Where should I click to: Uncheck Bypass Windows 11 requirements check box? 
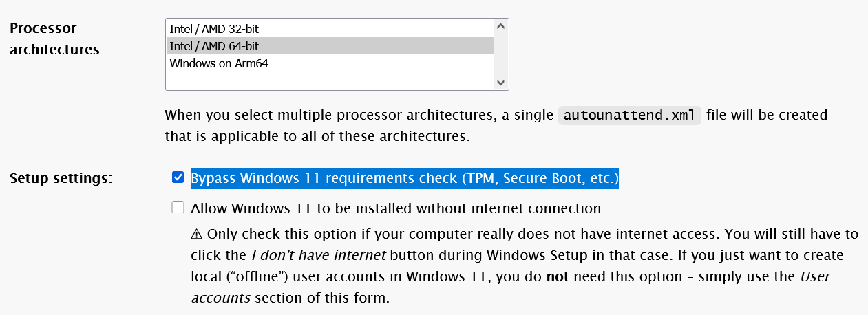[x=178, y=178]
